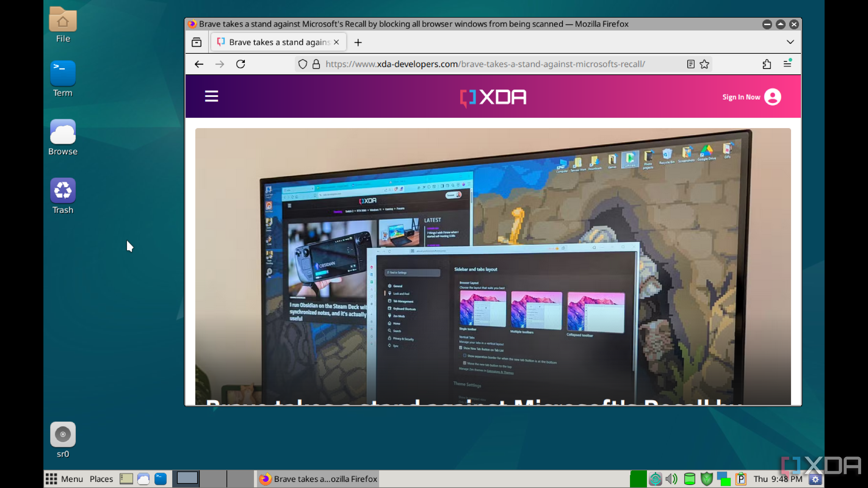Open Firefox application hamburger menu

pyautogui.click(x=787, y=64)
